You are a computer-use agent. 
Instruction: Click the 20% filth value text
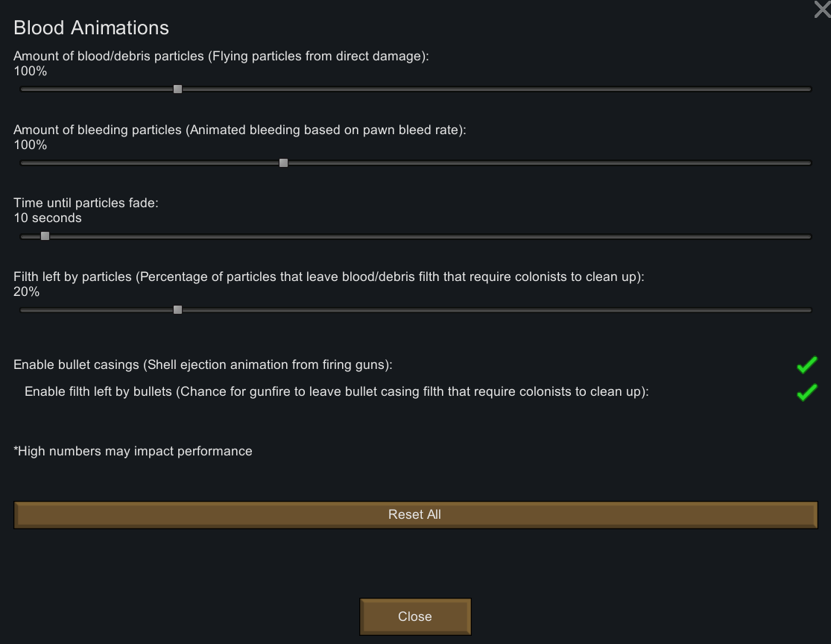[27, 291]
